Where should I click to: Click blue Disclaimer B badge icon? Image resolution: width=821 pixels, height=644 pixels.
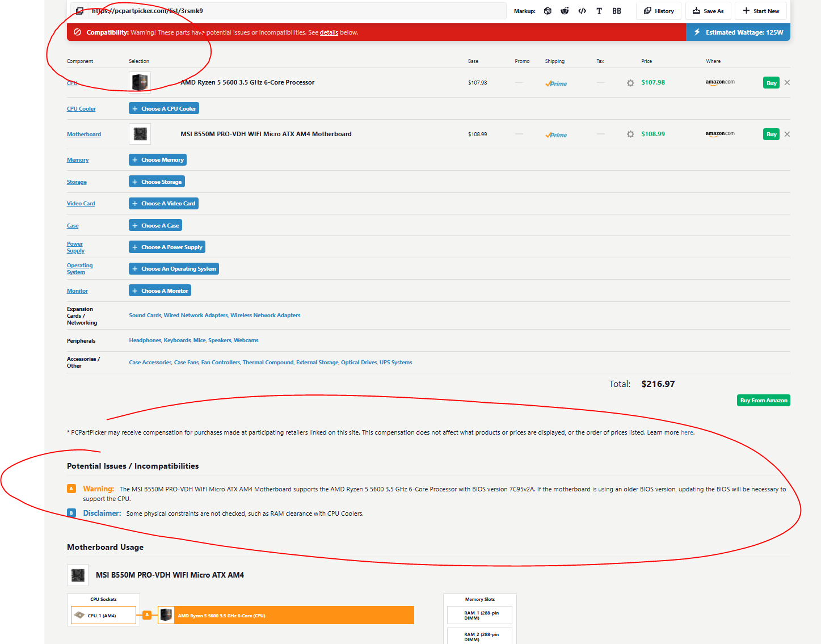coord(71,513)
